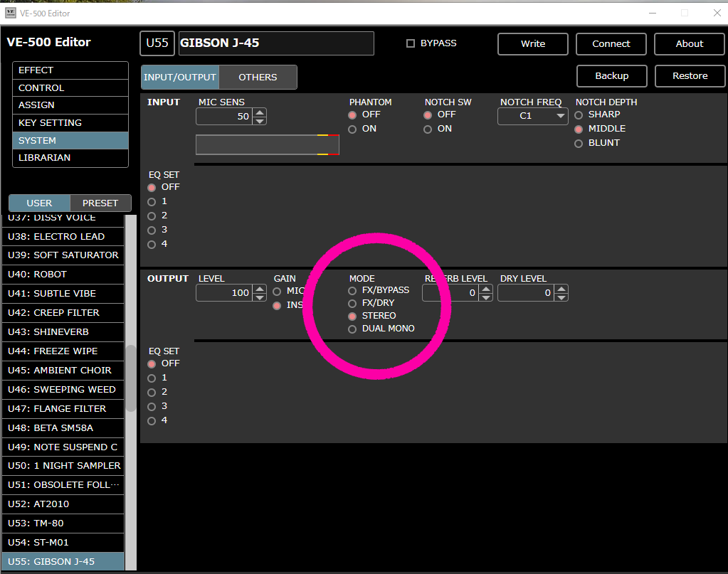Viewport: 728px width, 574px height.
Task: Enable the BYPASS checkbox
Action: [x=411, y=43]
